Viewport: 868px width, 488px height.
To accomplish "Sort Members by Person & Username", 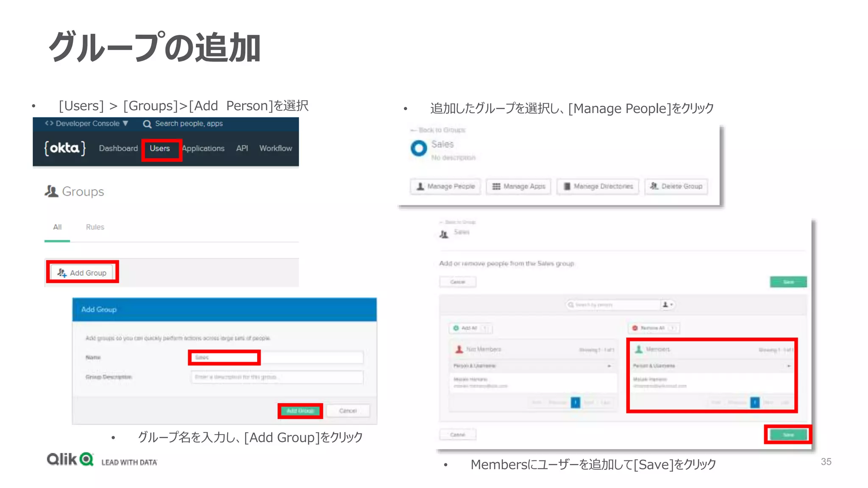I will click(x=712, y=366).
